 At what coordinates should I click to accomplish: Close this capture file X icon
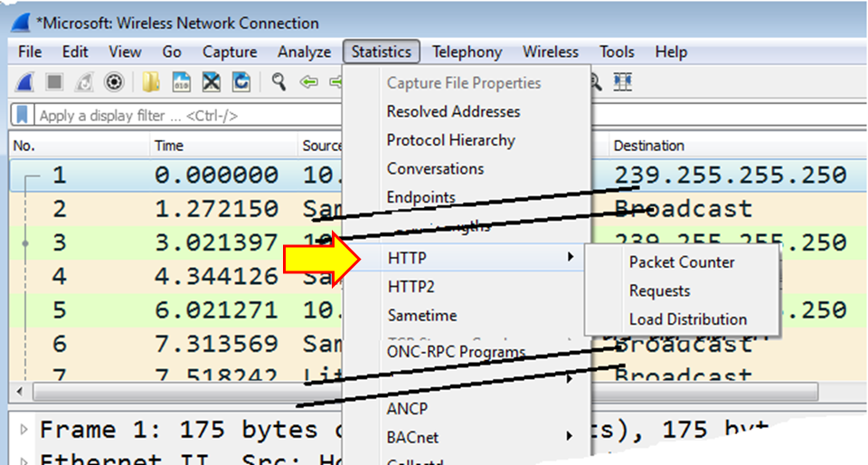pos(212,82)
